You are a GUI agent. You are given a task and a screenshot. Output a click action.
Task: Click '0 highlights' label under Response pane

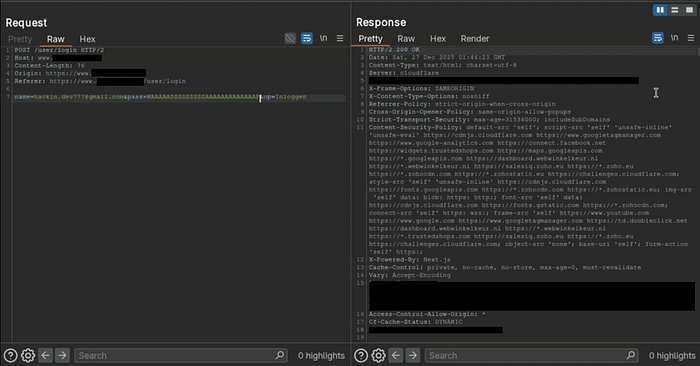click(x=672, y=356)
